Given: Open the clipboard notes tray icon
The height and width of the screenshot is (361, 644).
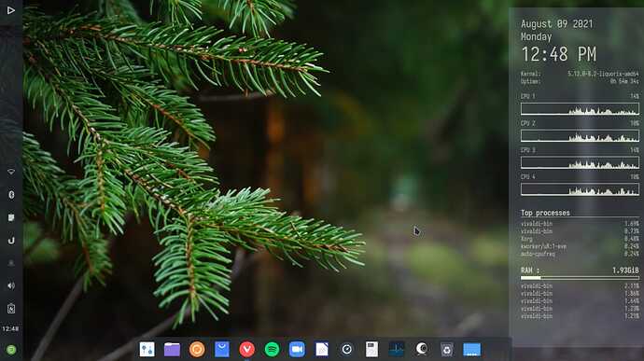Looking at the screenshot, I should pos(11,217).
